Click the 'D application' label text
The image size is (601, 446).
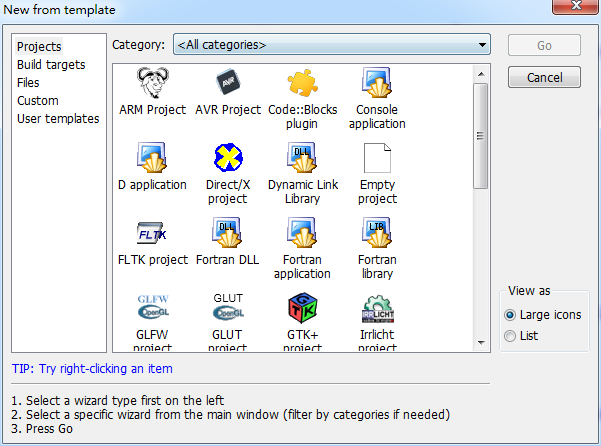coord(152,185)
